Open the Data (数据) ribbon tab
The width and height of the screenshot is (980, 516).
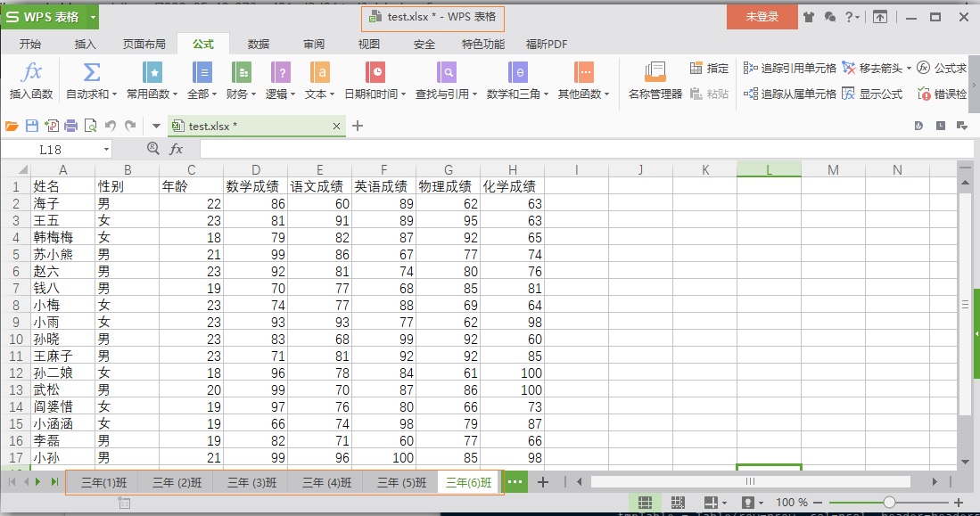point(259,44)
